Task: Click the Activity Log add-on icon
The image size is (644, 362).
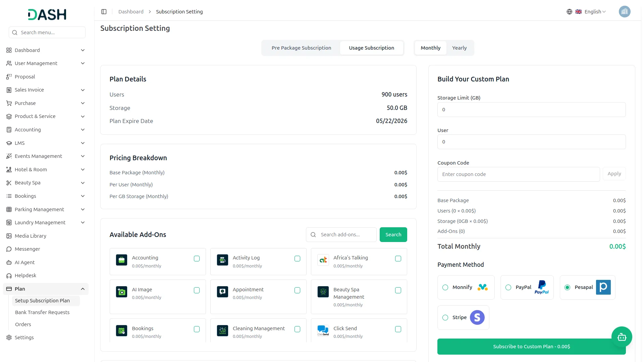Action: 222,260
